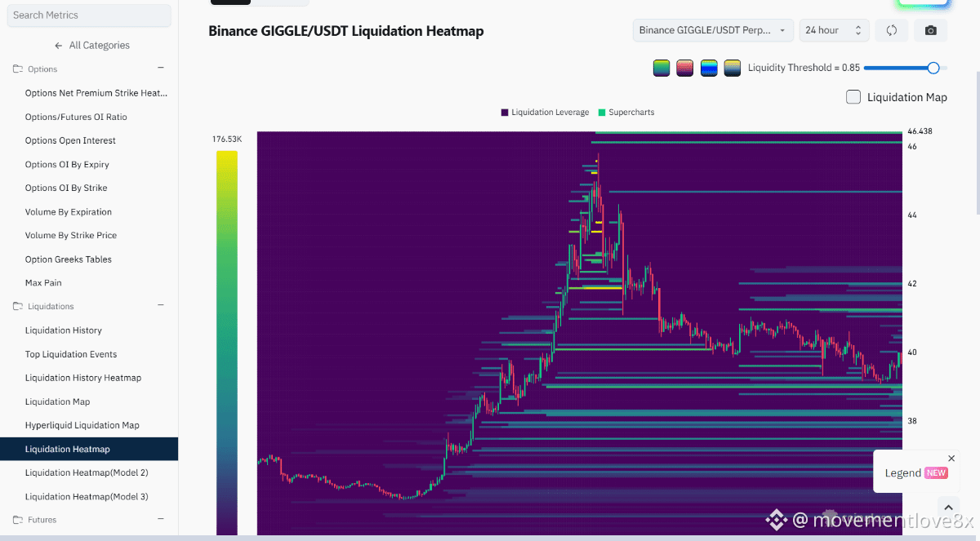
Task: Click the 46.438 price axis label
Action: point(920,131)
